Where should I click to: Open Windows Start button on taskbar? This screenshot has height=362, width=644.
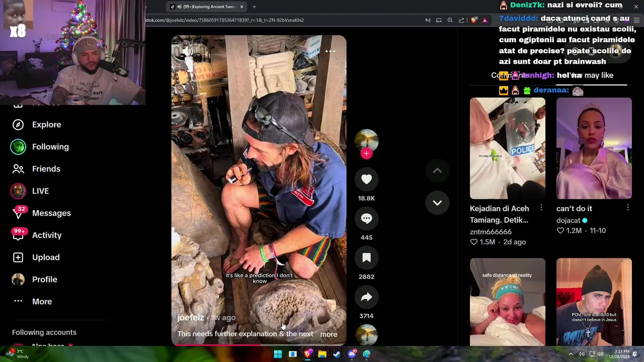278,354
